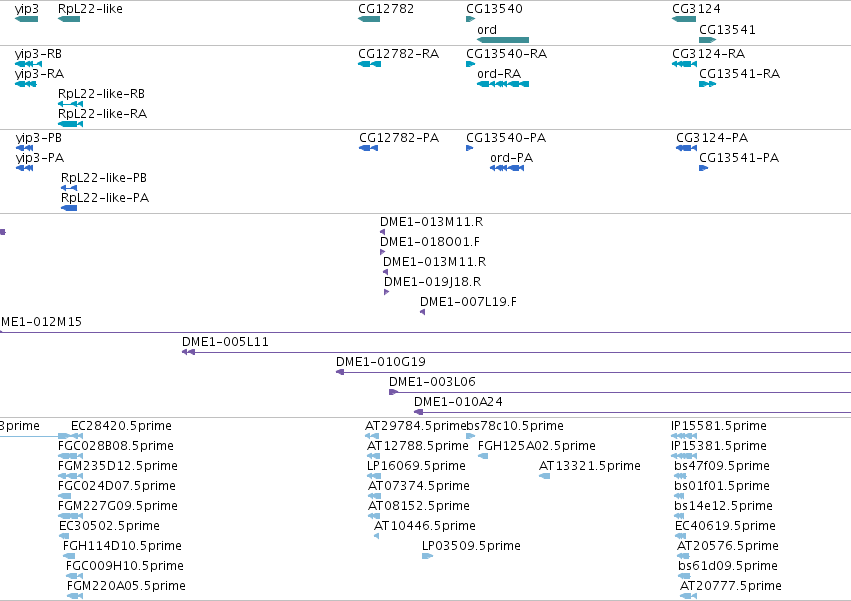Click the DME1-005L11 BAC arrowhead

click(188, 352)
